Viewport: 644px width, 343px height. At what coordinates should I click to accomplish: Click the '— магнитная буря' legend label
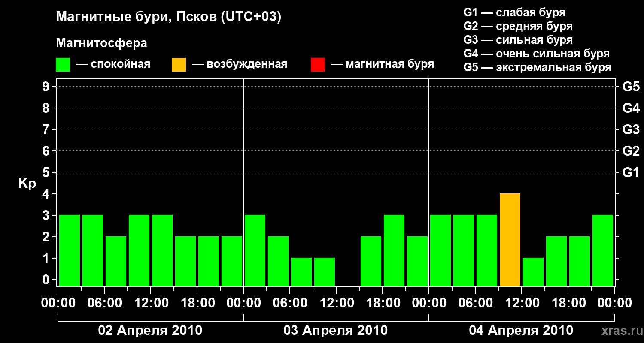tap(383, 64)
